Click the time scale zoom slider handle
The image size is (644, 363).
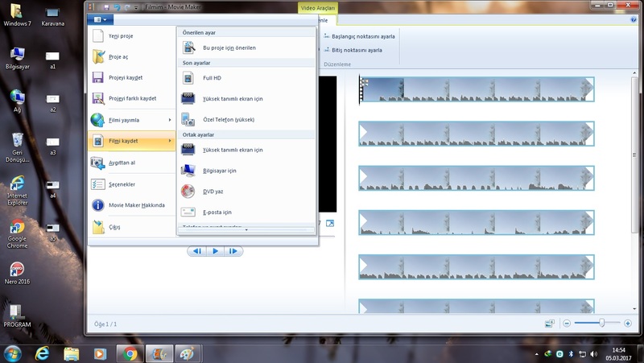click(601, 324)
